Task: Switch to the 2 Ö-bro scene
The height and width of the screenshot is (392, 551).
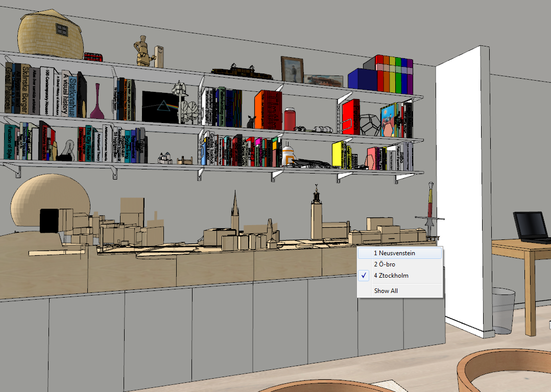Action: point(384,264)
